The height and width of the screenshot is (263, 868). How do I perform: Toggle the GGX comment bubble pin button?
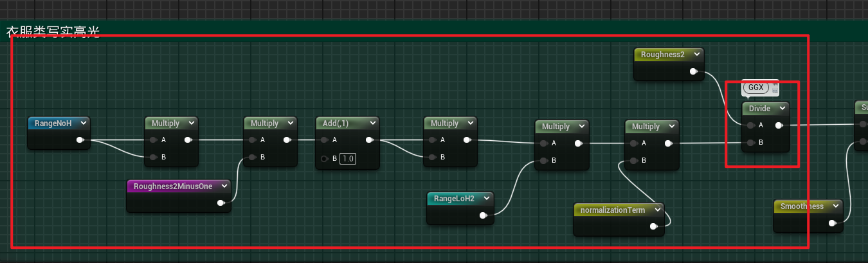click(x=774, y=84)
